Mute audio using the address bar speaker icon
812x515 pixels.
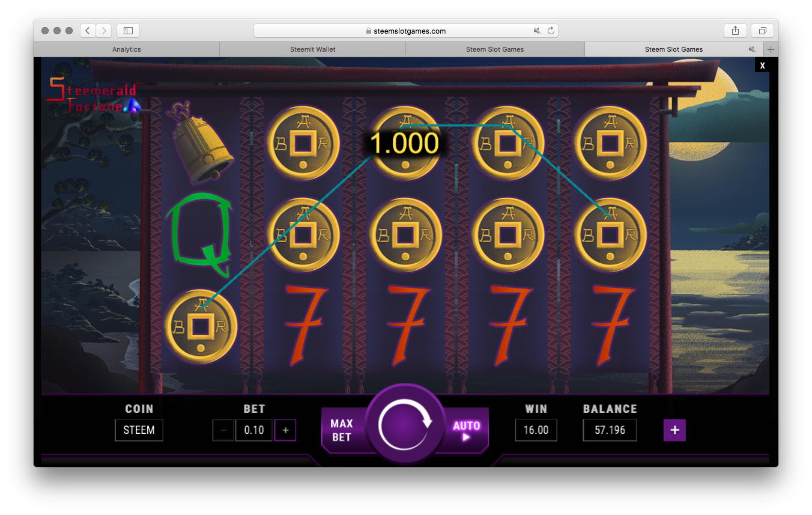(x=537, y=31)
